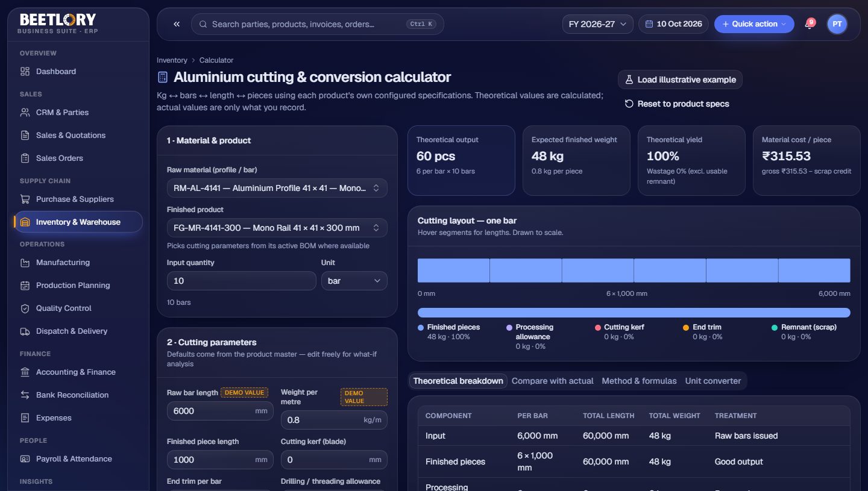Viewport: 868px width, 491px height.
Task: Click the Production Planning calendar icon
Action: pyautogui.click(x=25, y=286)
